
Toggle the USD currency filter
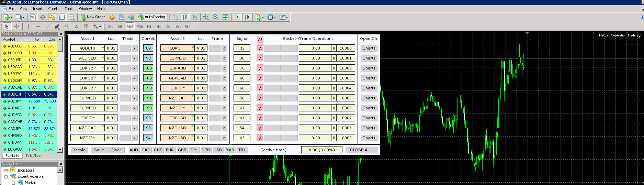[218, 150]
